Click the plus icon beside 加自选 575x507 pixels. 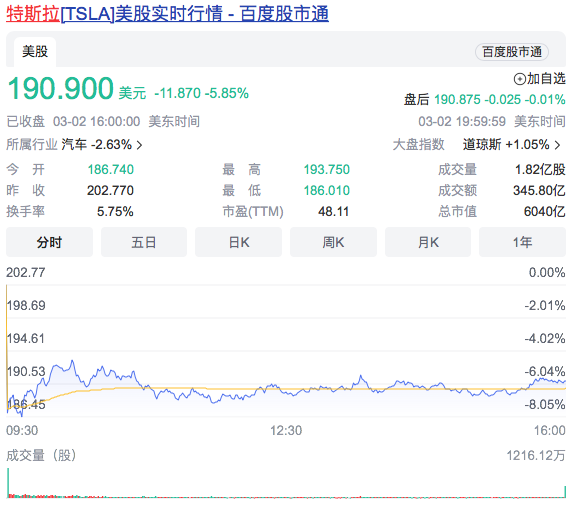coord(519,79)
